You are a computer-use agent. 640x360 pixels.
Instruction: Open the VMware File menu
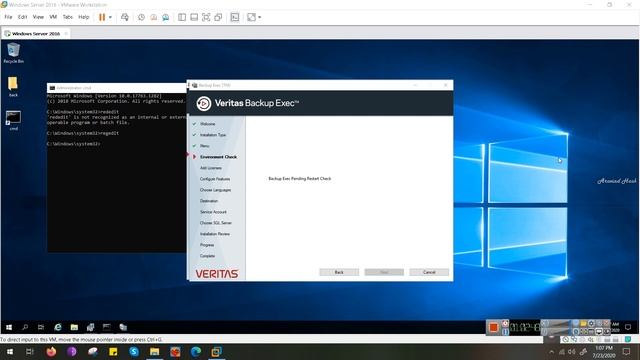[8, 17]
